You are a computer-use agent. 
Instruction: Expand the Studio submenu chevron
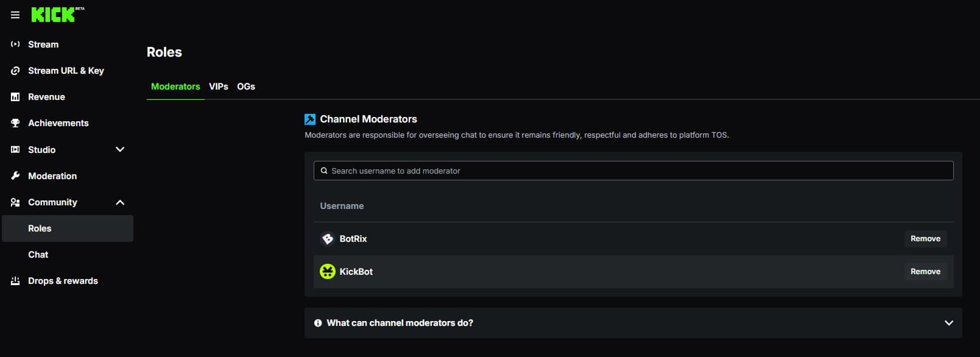click(120, 150)
